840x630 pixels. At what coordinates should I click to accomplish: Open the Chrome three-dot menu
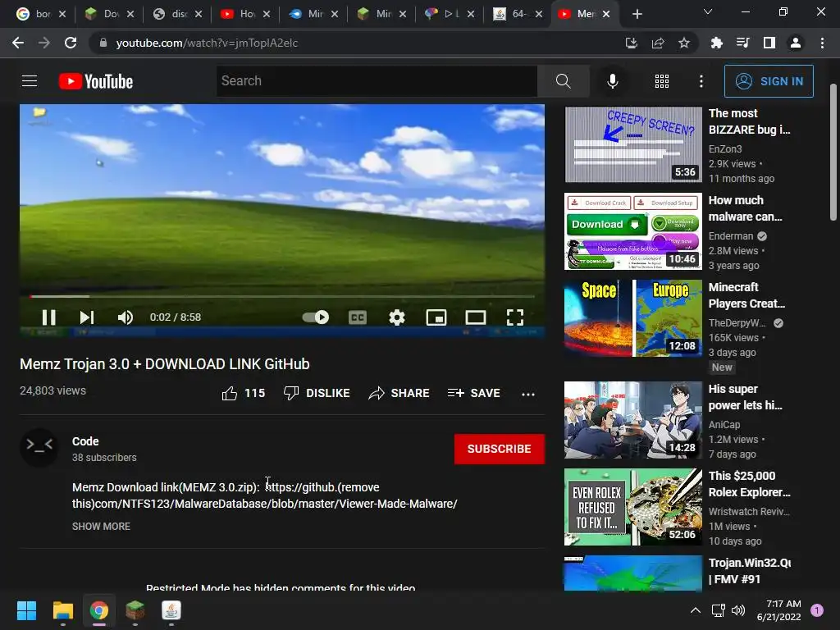coord(822,43)
